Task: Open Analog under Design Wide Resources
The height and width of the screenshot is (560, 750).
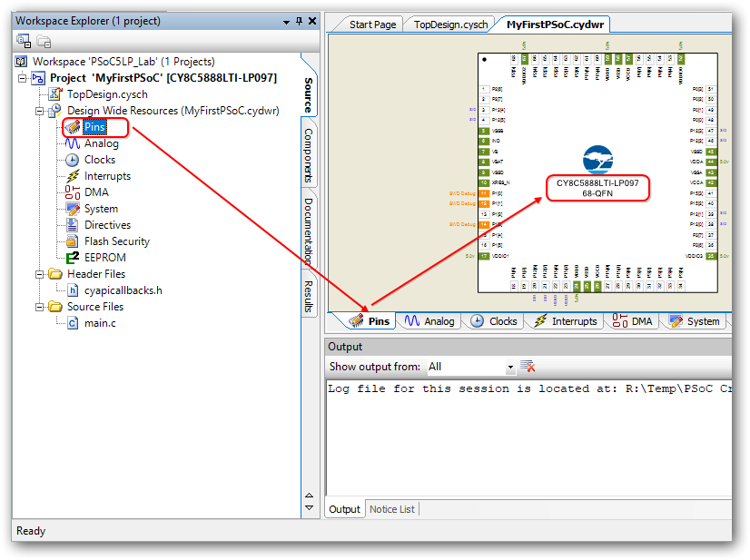Action: tap(101, 143)
